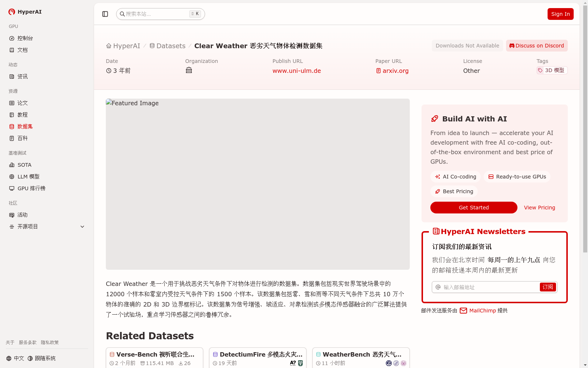Click the Related Datasets heading
This screenshot has width=588, height=368.
[x=150, y=336]
